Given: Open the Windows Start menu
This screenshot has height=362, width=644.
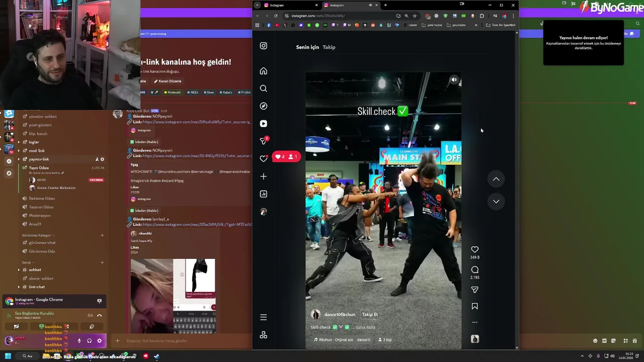Looking at the screenshot, I should click(x=8, y=356).
